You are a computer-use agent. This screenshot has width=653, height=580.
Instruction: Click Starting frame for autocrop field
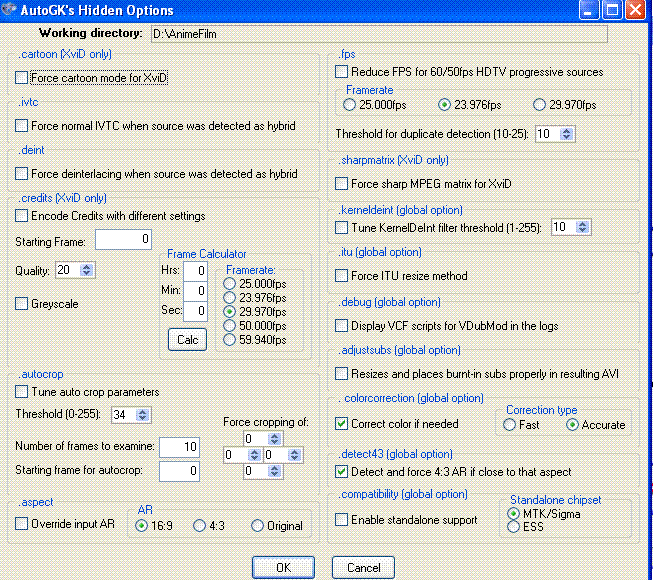[179, 471]
